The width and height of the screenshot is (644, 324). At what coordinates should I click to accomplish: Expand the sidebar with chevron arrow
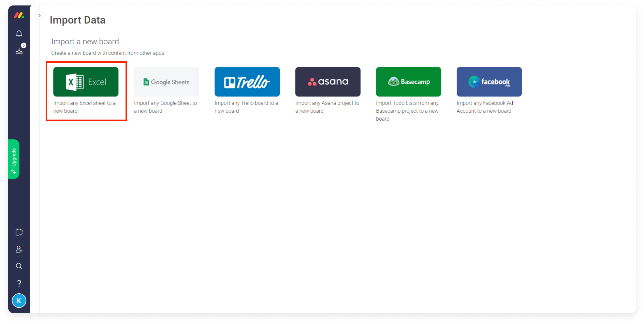(x=40, y=15)
